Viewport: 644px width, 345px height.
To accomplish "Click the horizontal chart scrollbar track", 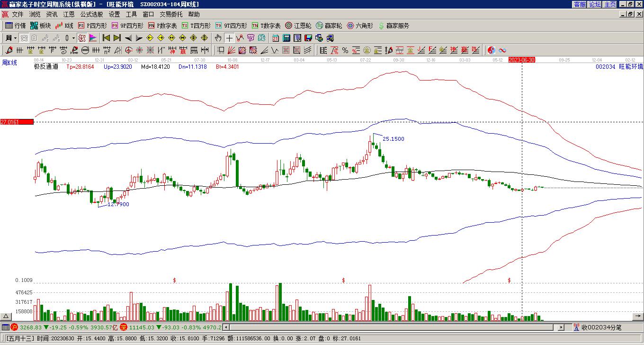I will point(392,327).
